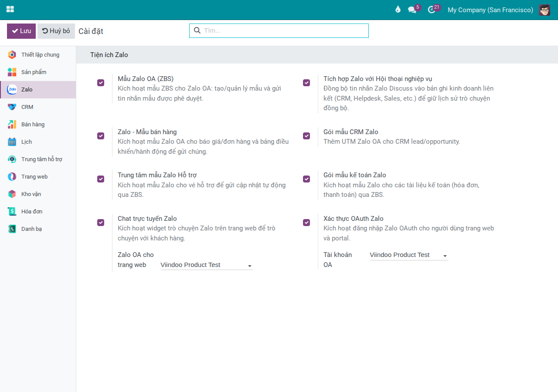The image size is (558, 392).
Task: Toggle Chat trực tuyến Zalo checkbox
Action: tap(101, 223)
